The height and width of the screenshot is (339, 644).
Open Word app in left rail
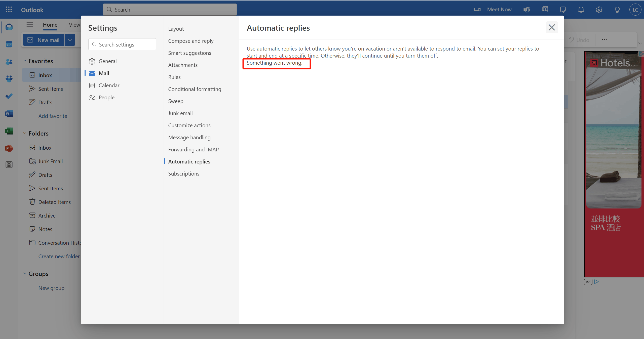click(9, 114)
